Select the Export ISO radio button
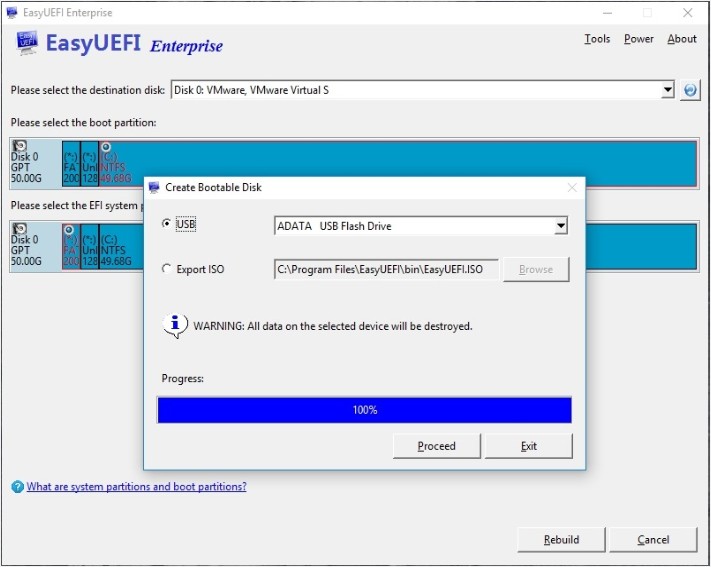The width and height of the screenshot is (711, 567). [x=166, y=269]
